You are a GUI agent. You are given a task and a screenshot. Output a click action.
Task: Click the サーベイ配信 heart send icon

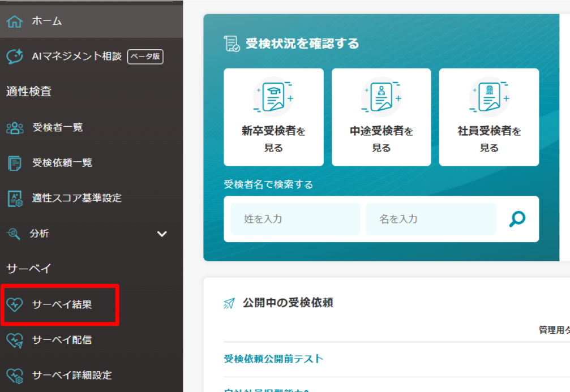[15, 340]
